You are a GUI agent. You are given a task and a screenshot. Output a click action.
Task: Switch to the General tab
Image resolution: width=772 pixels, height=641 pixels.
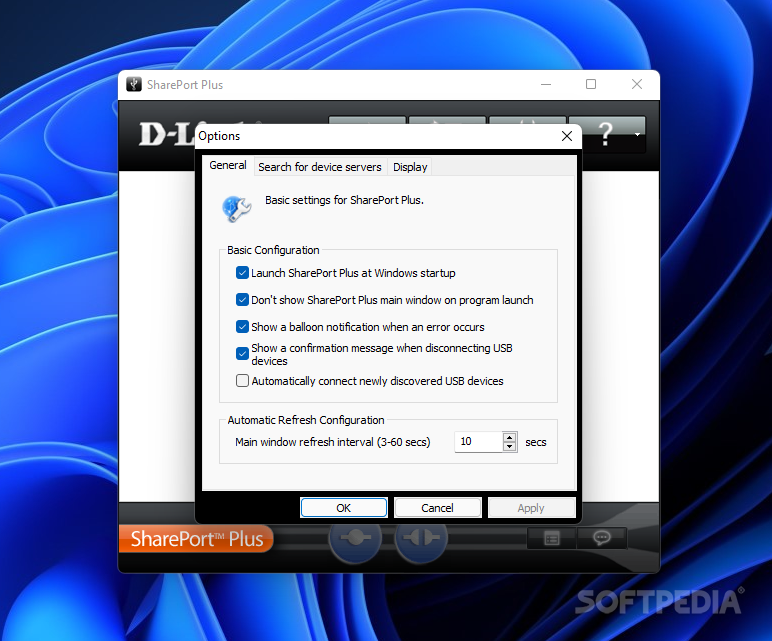click(x=228, y=165)
